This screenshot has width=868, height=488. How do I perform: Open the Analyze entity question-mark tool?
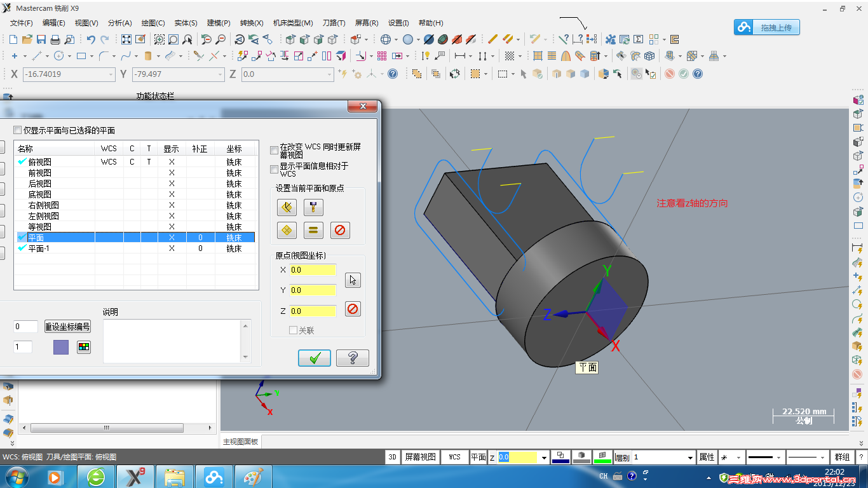[x=563, y=39]
